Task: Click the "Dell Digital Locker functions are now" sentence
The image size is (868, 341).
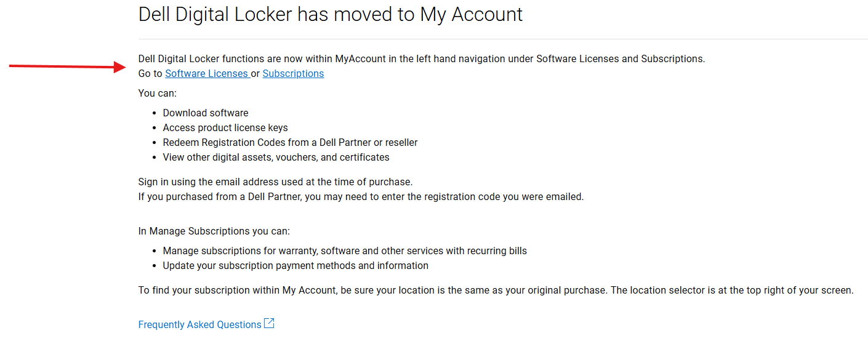Action: pyautogui.click(x=422, y=59)
